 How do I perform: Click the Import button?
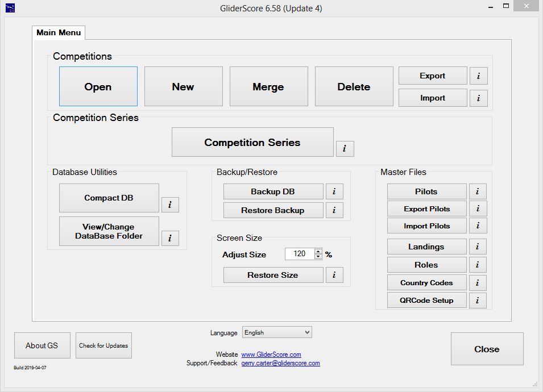(x=433, y=98)
